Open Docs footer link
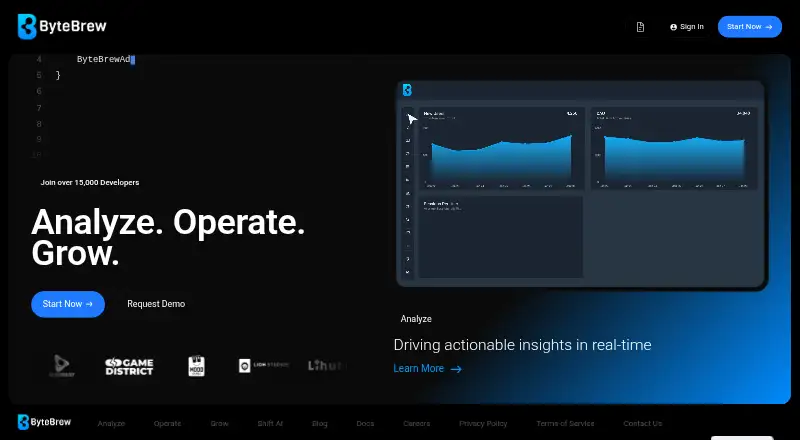This screenshot has width=800, height=440. [365, 424]
